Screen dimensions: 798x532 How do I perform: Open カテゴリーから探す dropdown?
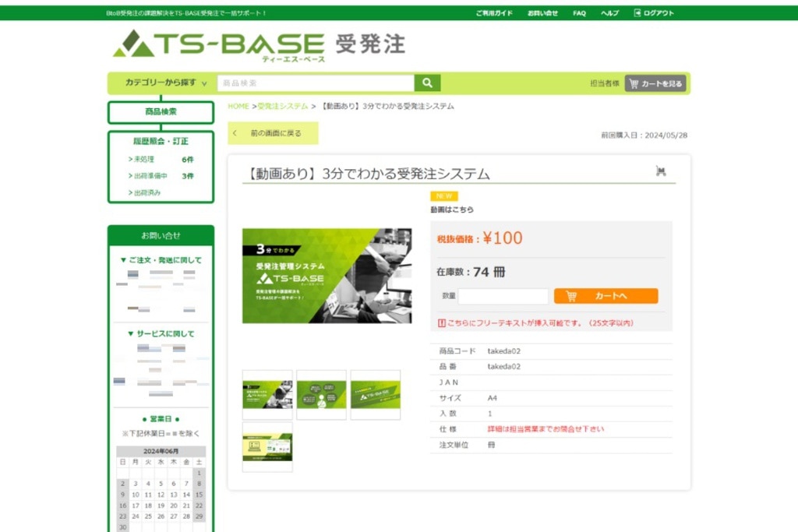(x=165, y=83)
